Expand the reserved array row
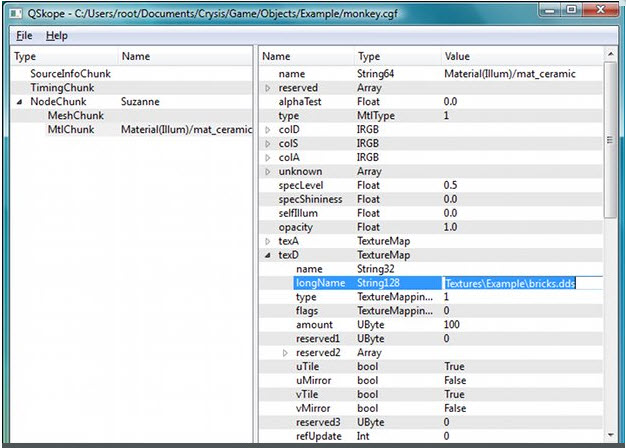This screenshot has width=626, height=448. coord(268,88)
